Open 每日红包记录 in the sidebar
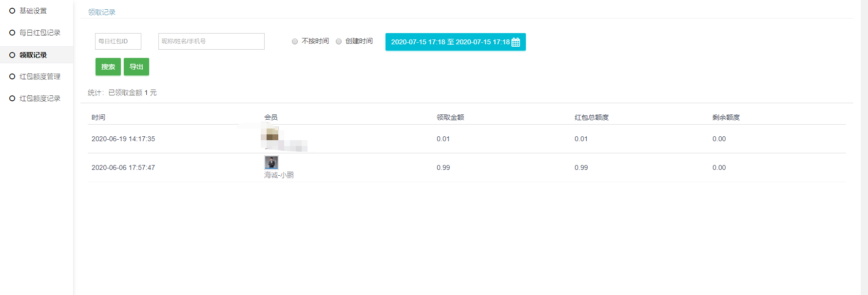 click(x=40, y=33)
